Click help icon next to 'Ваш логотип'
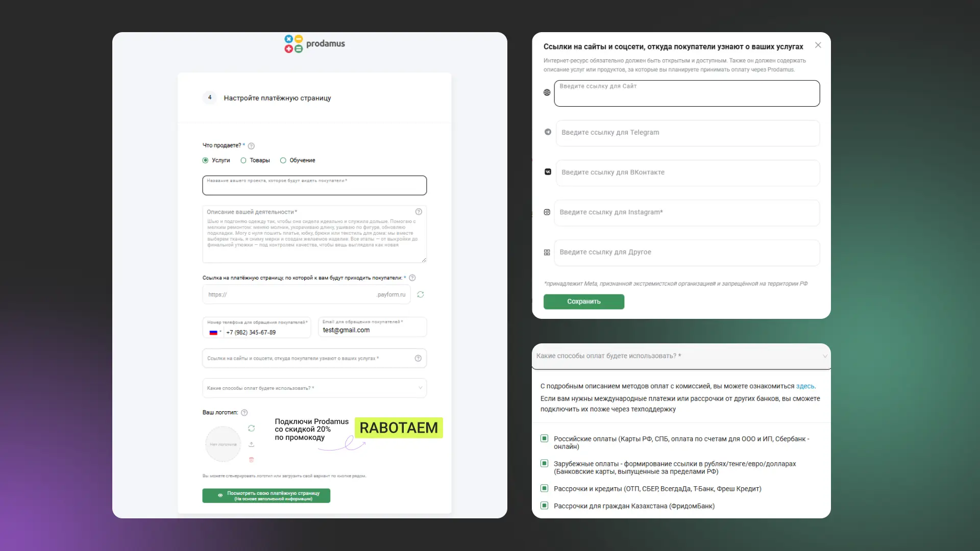980x551 pixels. (244, 413)
